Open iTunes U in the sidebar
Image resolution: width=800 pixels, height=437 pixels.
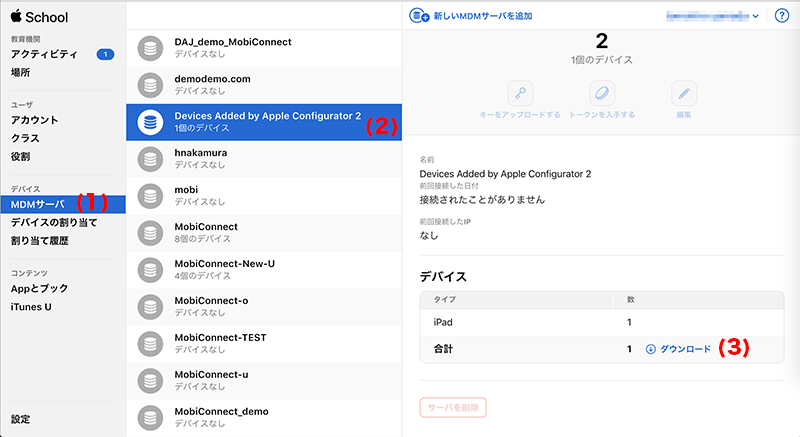pyautogui.click(x=31, y=307)
